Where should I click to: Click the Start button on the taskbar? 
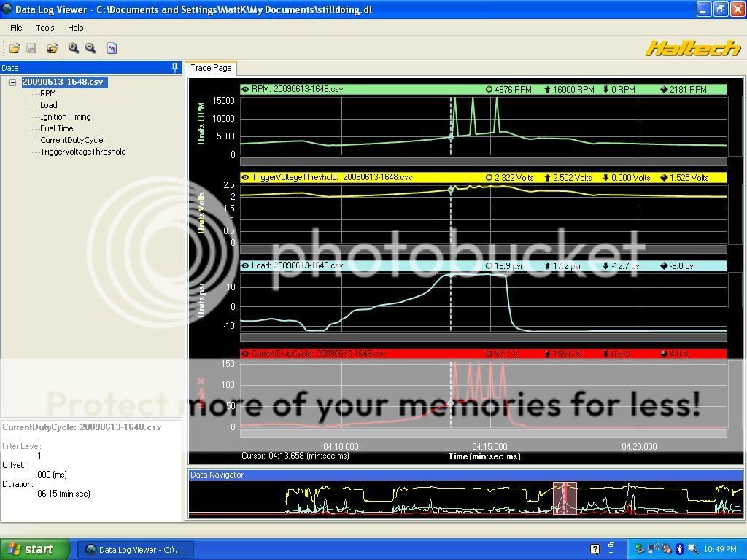[31, 548]
